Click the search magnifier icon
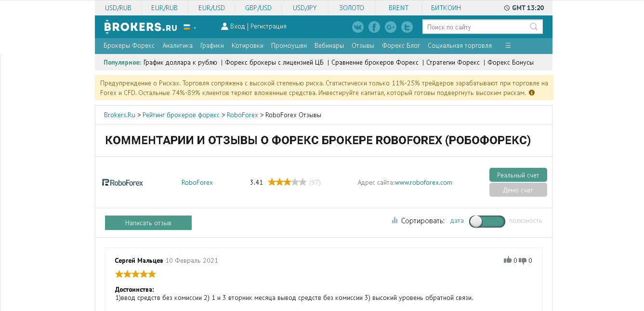This screenshot has width=644, height=311. (534, 27)
